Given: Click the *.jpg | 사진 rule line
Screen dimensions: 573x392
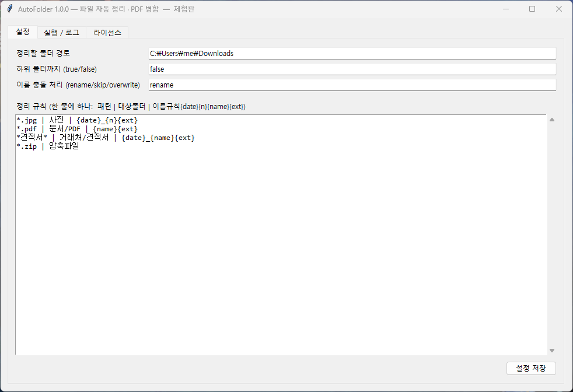Looking at the screenshot, I should click(77, 120).
